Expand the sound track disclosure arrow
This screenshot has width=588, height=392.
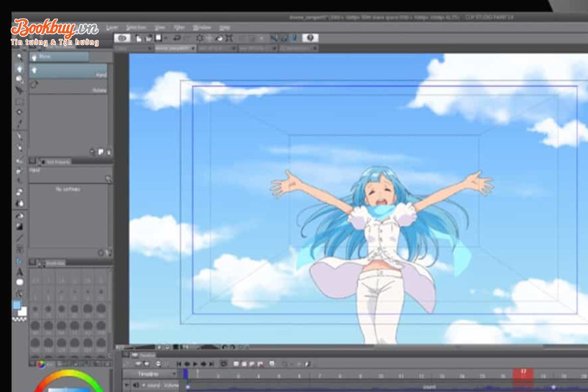pyautogui.click(x=127, y=386)
